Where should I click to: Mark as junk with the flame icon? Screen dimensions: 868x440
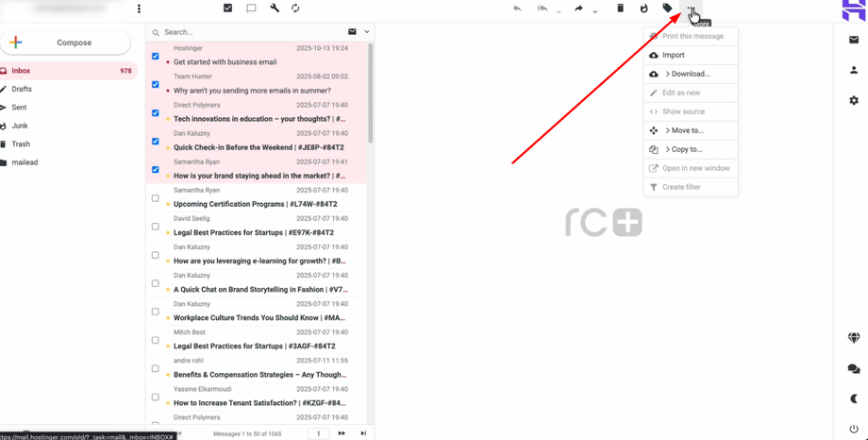coord(643,8)
